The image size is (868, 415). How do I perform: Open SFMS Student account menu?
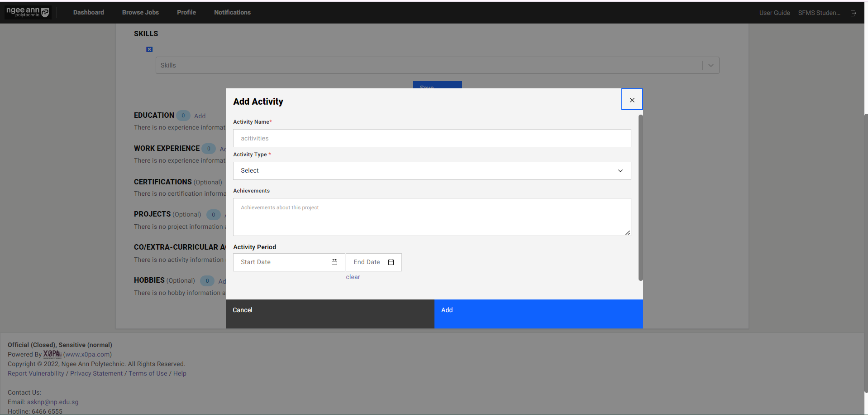(819, 13)
